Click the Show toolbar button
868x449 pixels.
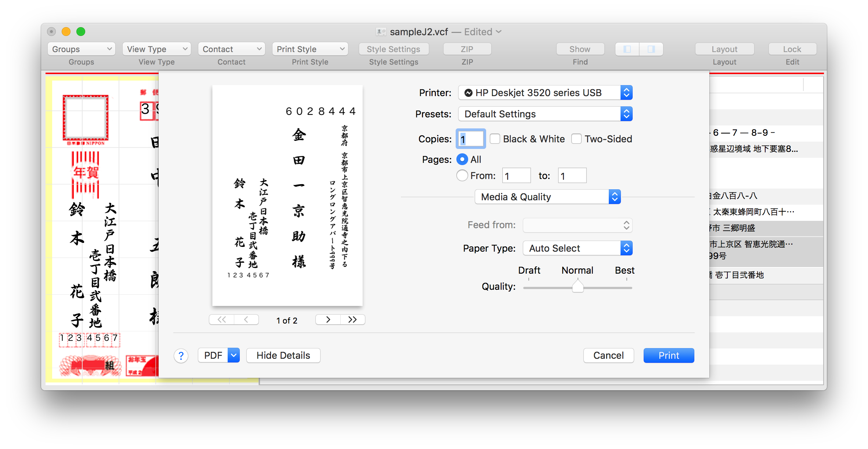tap(580, 49)
